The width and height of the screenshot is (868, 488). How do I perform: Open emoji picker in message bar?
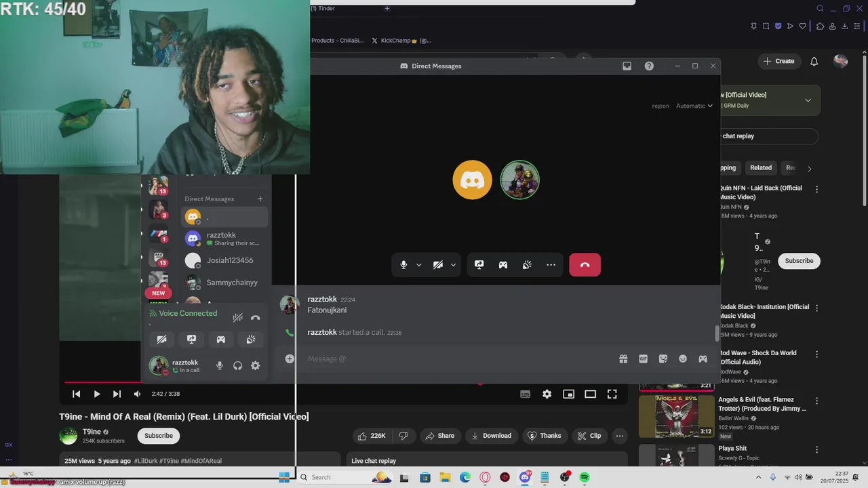(683, 359)
